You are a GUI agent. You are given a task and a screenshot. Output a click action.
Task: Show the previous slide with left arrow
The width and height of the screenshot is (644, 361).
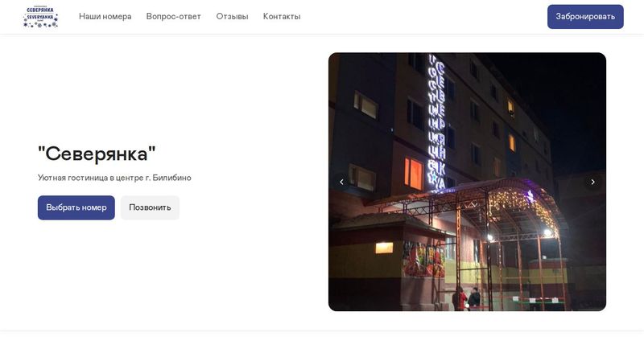(341, 183)
